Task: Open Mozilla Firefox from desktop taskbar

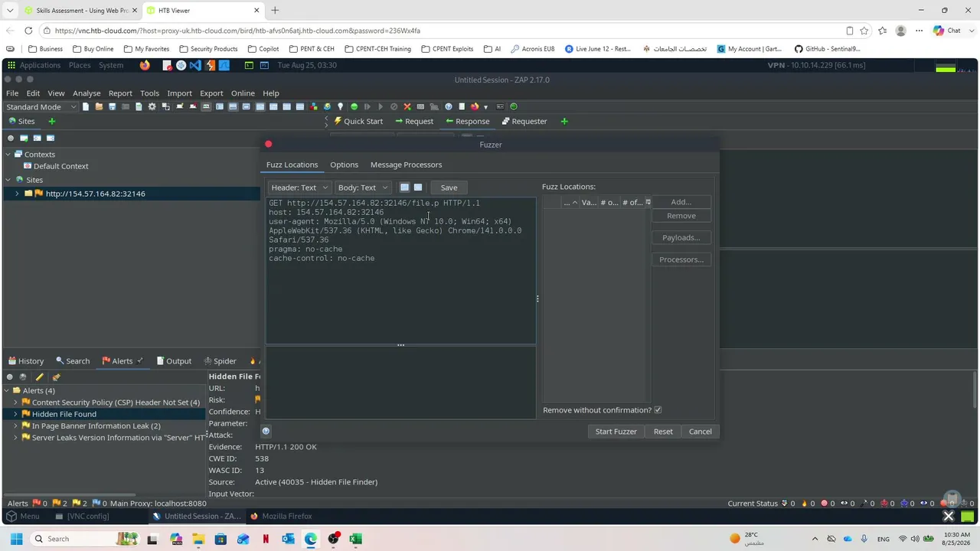Action: coord(281,517)
